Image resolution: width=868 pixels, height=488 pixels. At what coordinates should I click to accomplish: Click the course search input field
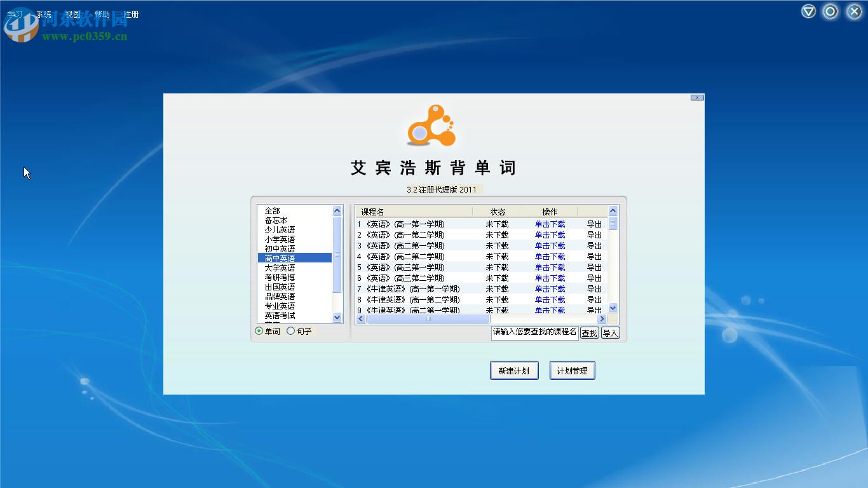[535, 332]
